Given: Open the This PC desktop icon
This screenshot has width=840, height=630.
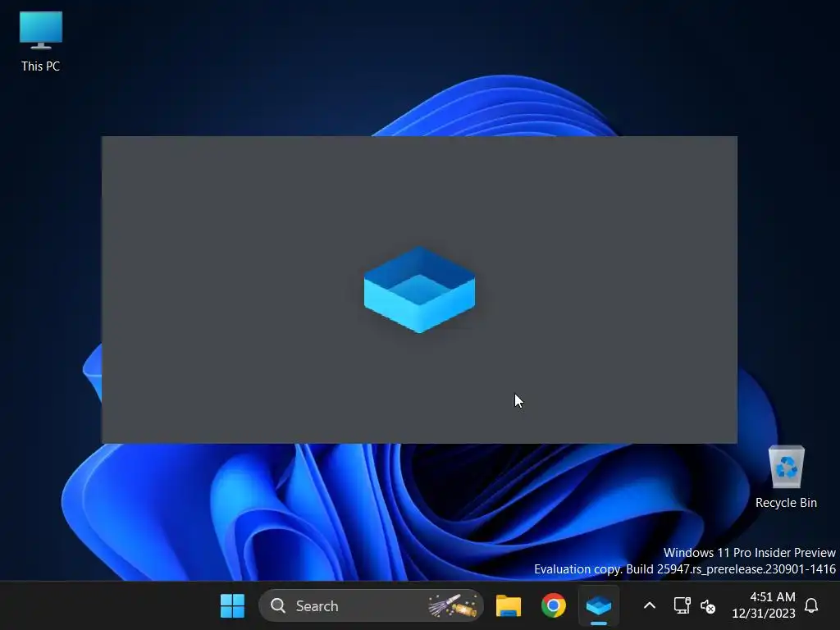Looking at the screenshot, I should pyautogui.click(x=41, y=41).
